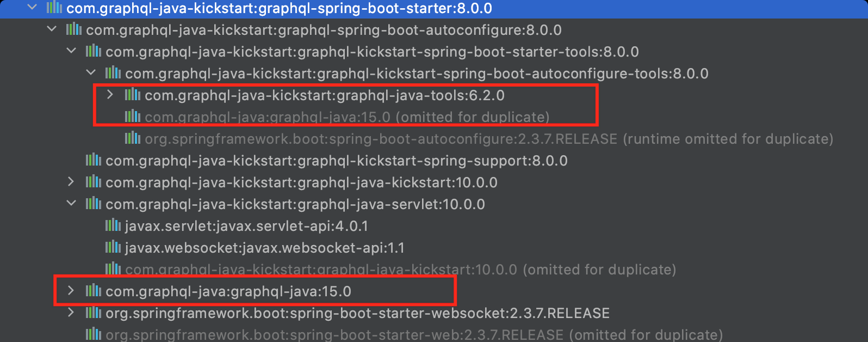
Task: Click library icon of graphql-java-servlet:10.0.0
Action: coord(94,204)
